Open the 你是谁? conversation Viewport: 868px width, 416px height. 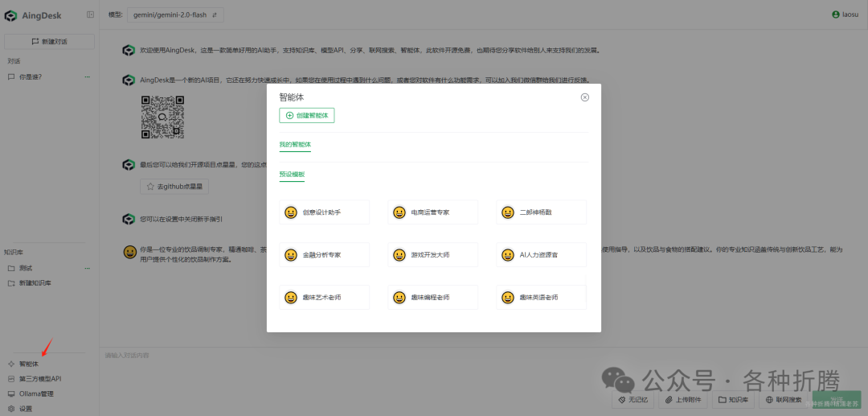[x=31, y=77]
